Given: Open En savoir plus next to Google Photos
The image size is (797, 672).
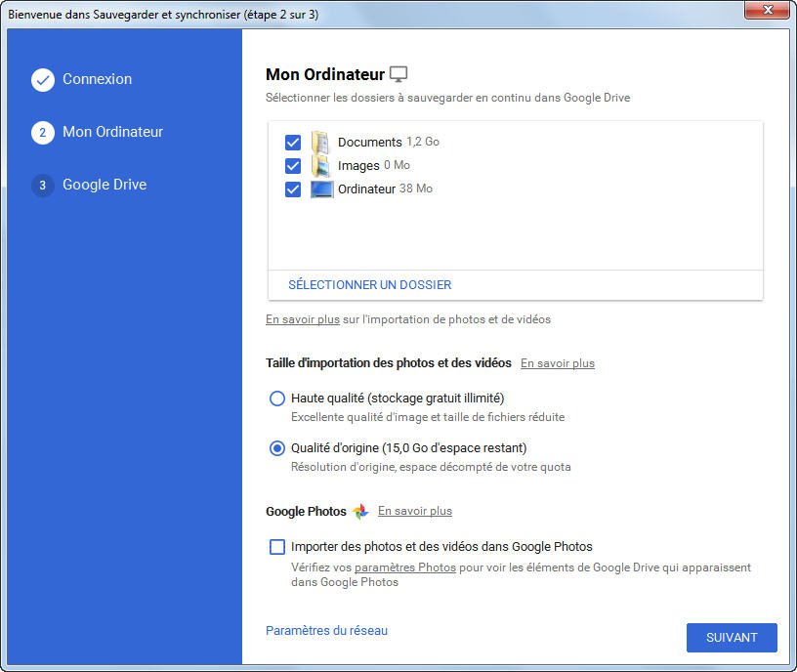Looking at the screenshot, I should [415, 511].
